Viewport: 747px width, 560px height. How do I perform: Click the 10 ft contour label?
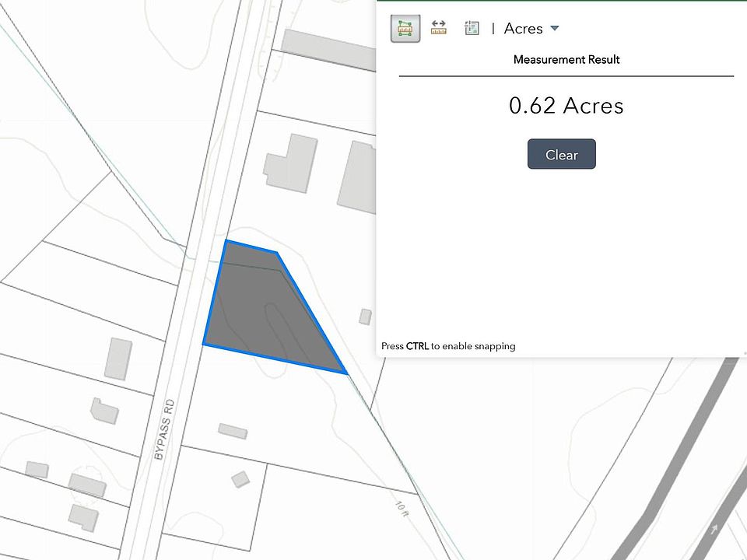click(402, 509)
